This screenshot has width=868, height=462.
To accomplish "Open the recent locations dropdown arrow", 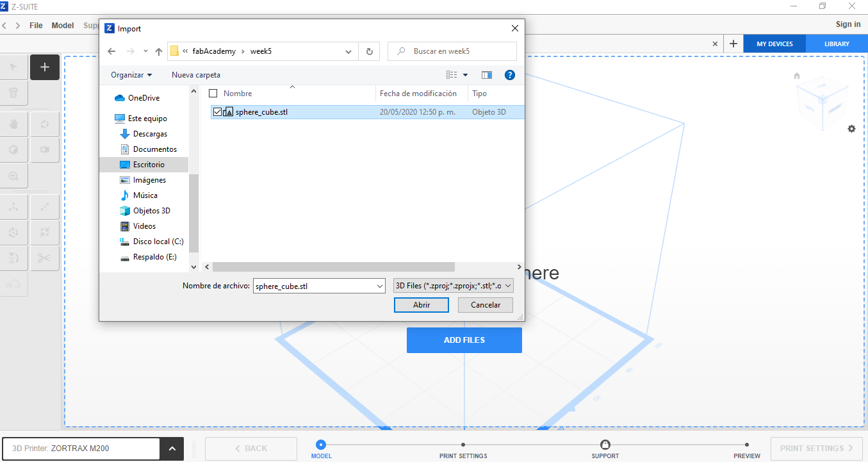I will pyautogui.click(x=145, y=51).
